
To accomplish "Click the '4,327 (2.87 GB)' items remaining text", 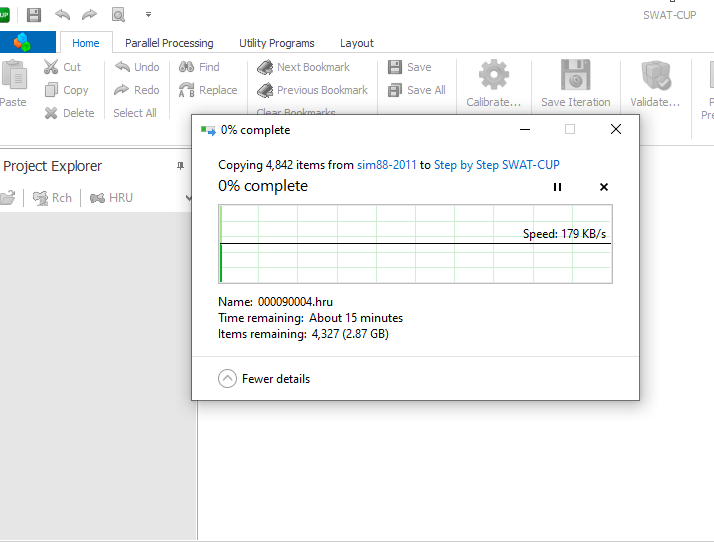I will point(350,334).
